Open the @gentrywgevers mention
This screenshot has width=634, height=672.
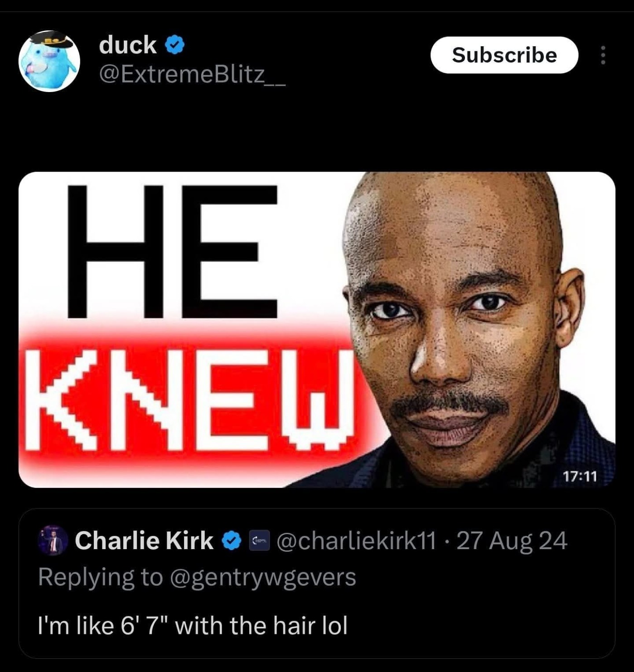point(263,577)
